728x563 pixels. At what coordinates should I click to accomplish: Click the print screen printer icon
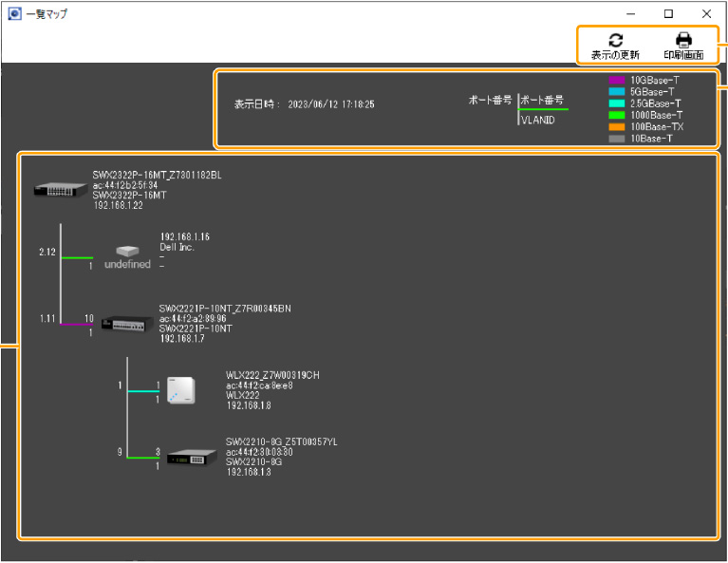point(683,40)
